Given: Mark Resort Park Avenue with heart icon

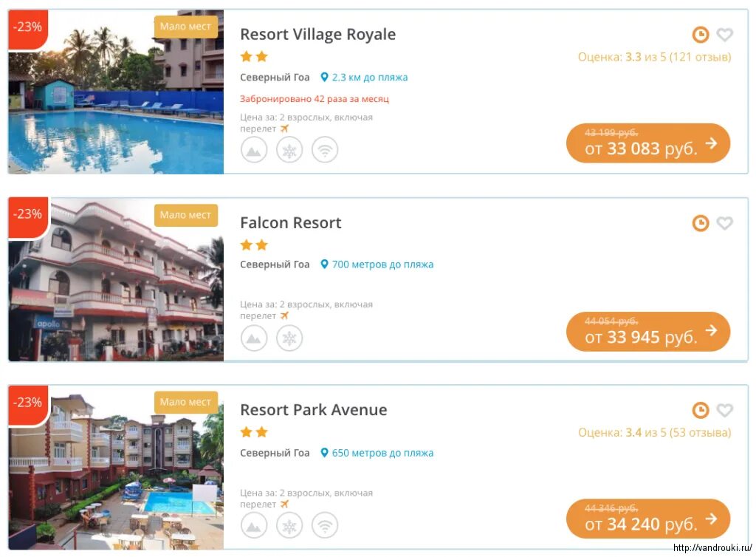Looking at the screenshot, I should [724, 411].
